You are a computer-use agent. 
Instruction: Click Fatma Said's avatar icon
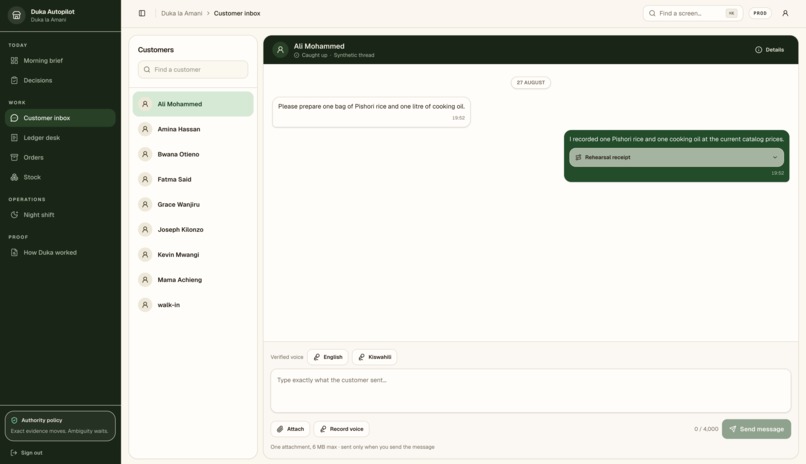[x=145, y=179]
